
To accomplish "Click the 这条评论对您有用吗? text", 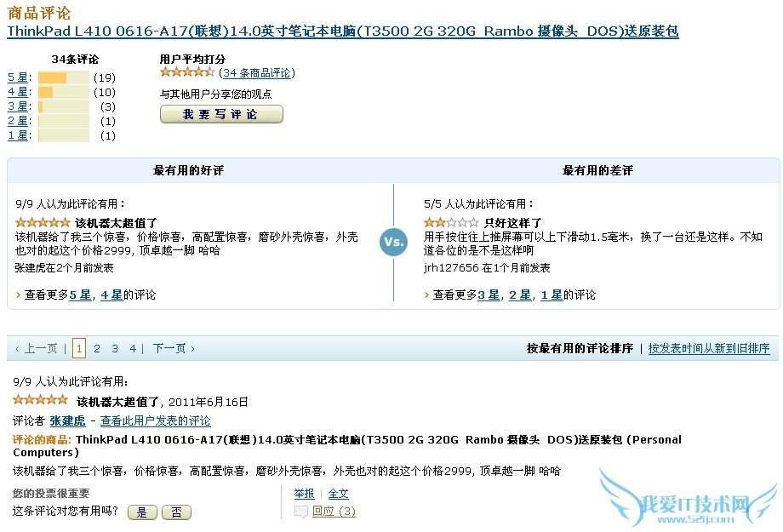I will pyautogui.click(x=66, y=511).
